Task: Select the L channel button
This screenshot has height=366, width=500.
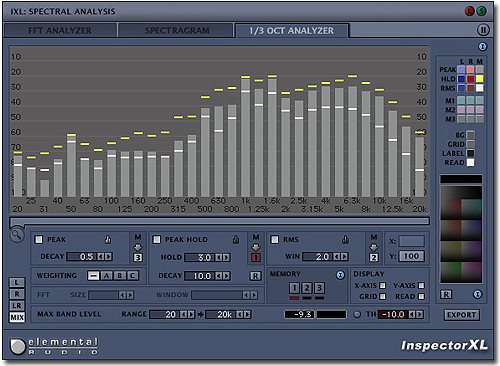Action: pyautogui.click(x=17, y=283)
